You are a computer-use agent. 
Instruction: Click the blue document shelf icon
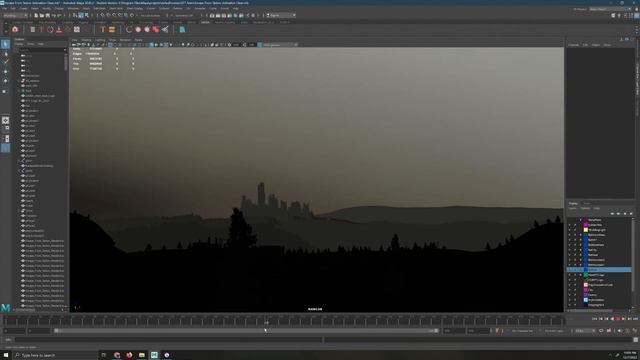pyautogui.click(x=182, y=29)
